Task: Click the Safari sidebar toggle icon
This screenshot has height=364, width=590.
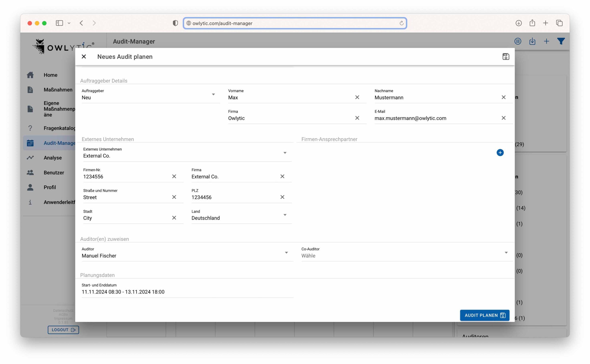Action: point(59,23)
